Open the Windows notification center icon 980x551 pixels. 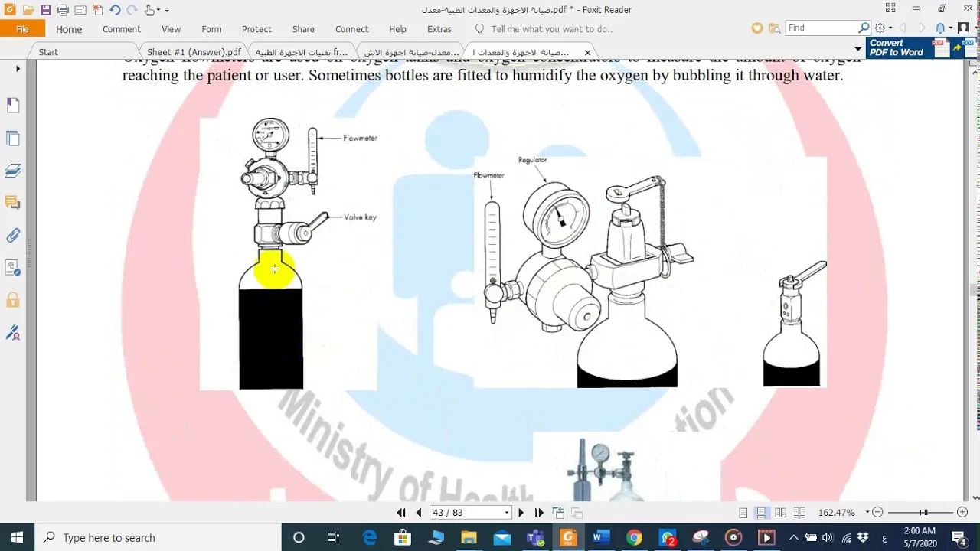click(x=963, y=537)
